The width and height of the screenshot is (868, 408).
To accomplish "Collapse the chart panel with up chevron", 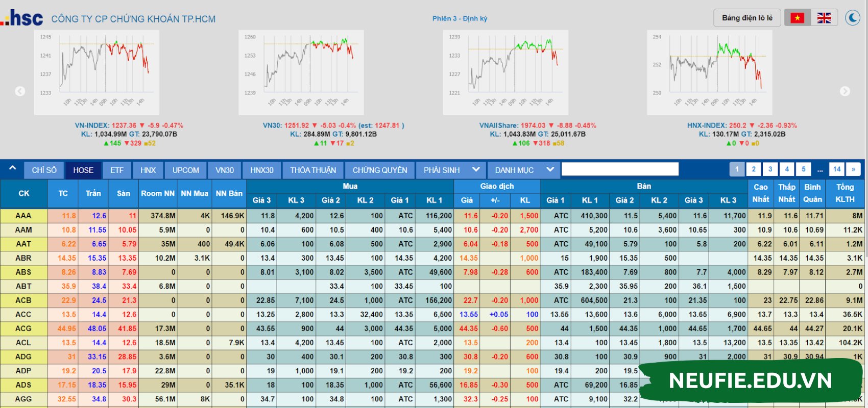I will coord(12,168).
